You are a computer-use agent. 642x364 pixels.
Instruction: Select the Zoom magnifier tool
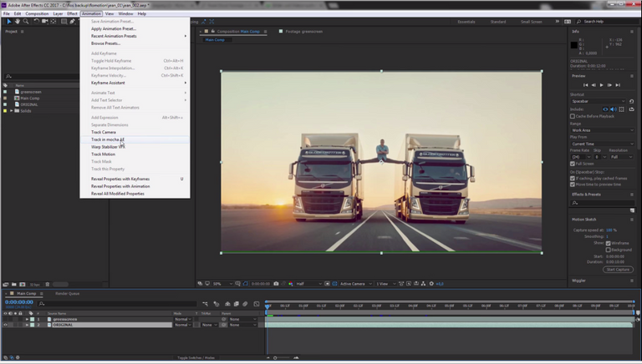[x=26, y=21]
